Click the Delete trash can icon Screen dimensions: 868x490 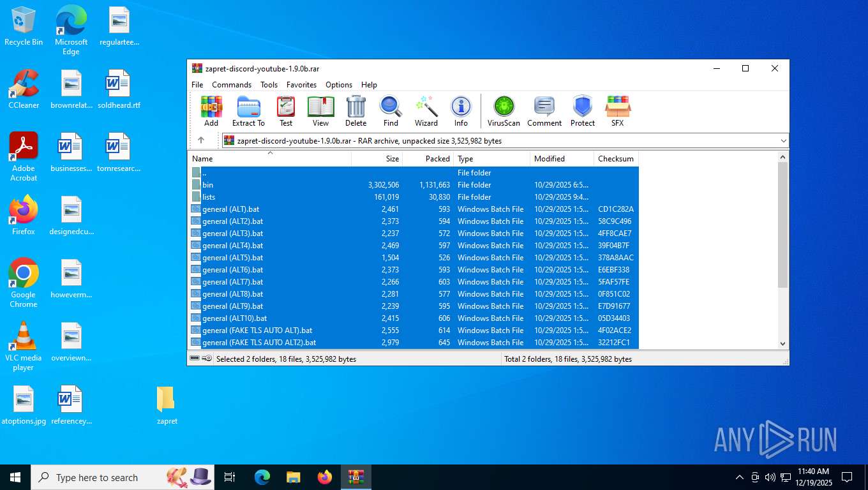pyautogui.click(x=356, y=111)
